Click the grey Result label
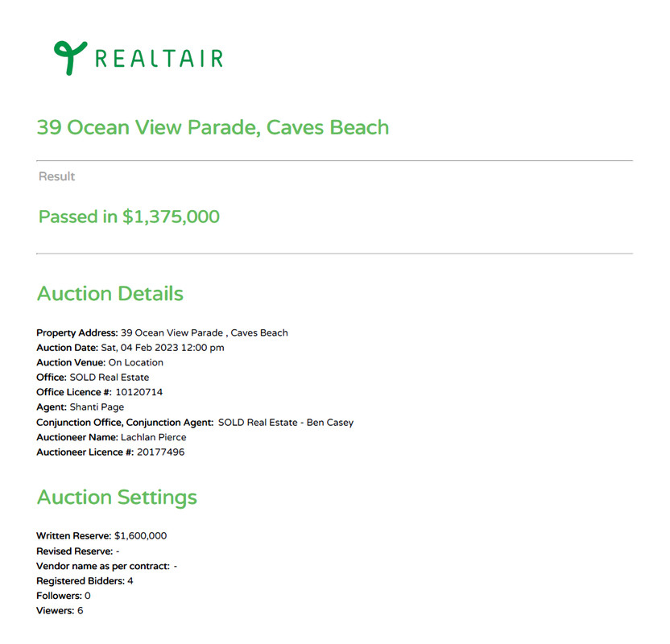 (56, 176)
